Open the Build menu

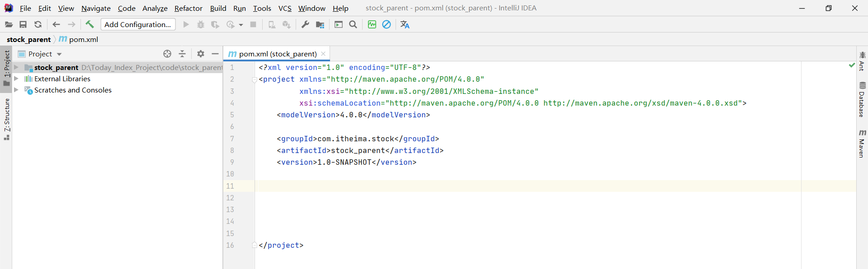point(218,8)
